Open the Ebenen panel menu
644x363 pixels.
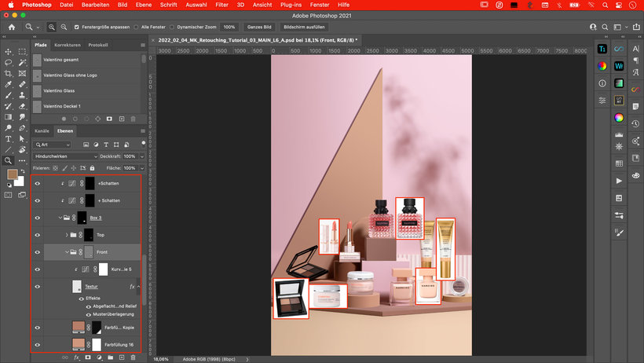pos(142,131)
